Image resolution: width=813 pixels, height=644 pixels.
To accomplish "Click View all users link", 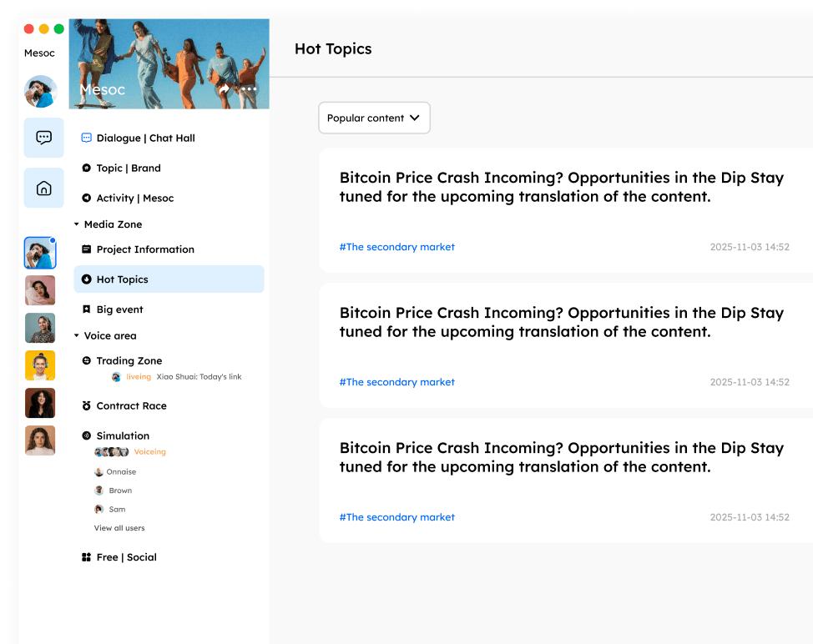I will 119,528.
